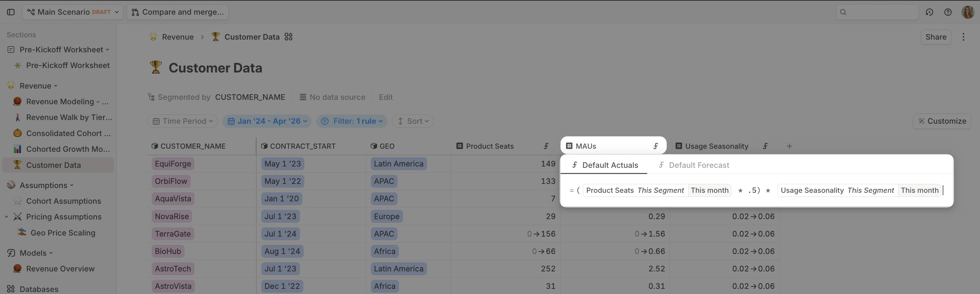Open formula icon for MAUs column
This screenshot has width=980, height=294.
click(656, 146)
